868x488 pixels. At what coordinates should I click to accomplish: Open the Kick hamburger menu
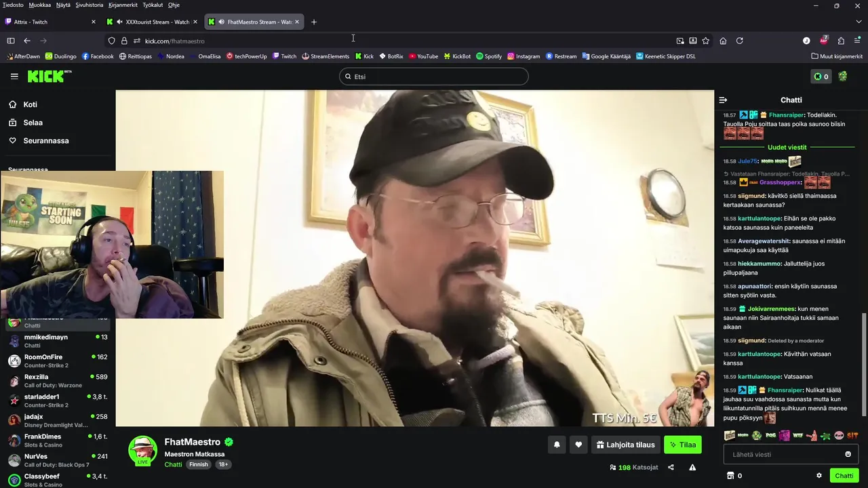(x=14, y=77)
